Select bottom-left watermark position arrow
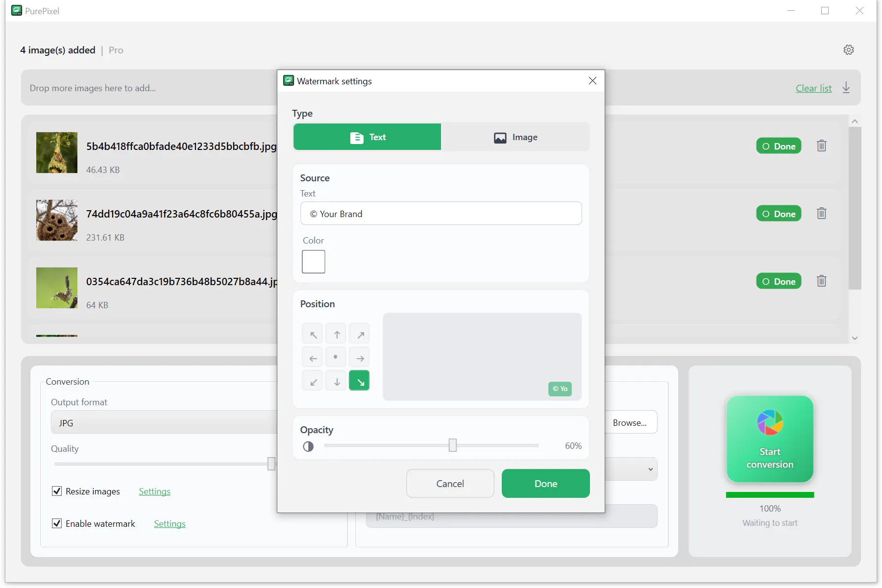Image resolution: width=882 pixels, height=588 pixels. tap(313, 381)
